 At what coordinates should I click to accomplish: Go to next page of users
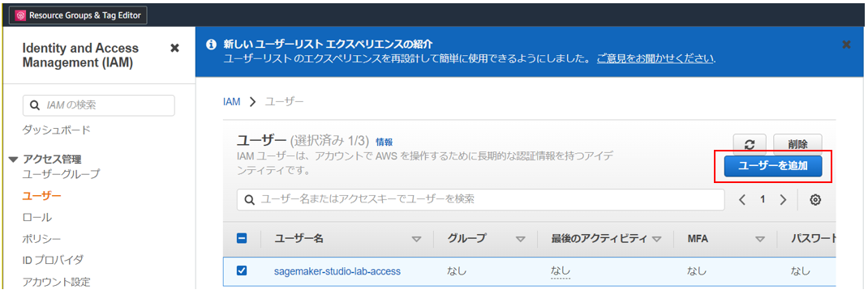783,199
